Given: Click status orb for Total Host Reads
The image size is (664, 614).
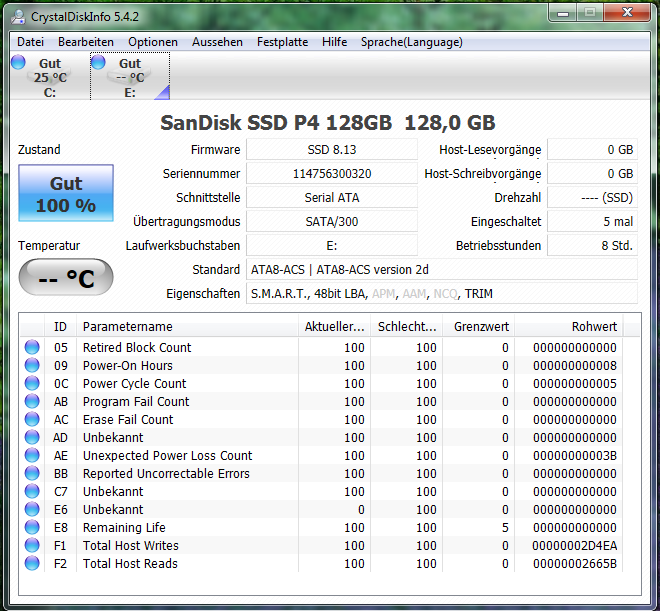Looking at the screenshot, I should point(32,563).
